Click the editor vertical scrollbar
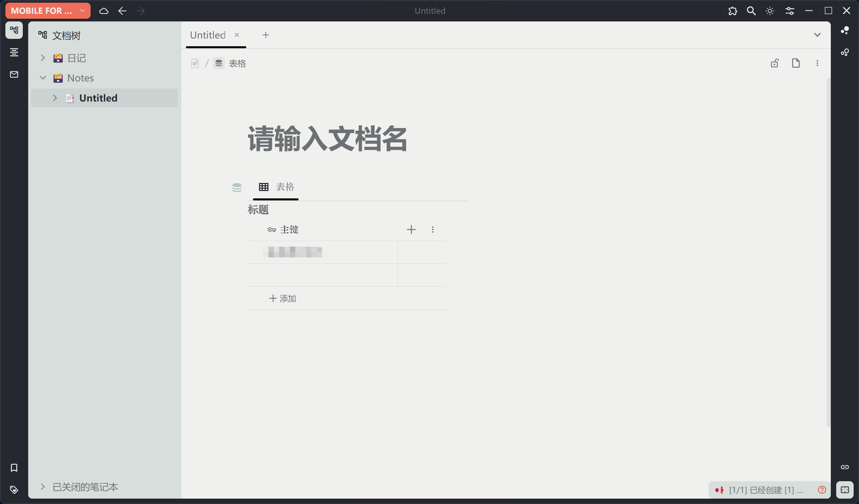The image size is (859, 504). [828, 252]
